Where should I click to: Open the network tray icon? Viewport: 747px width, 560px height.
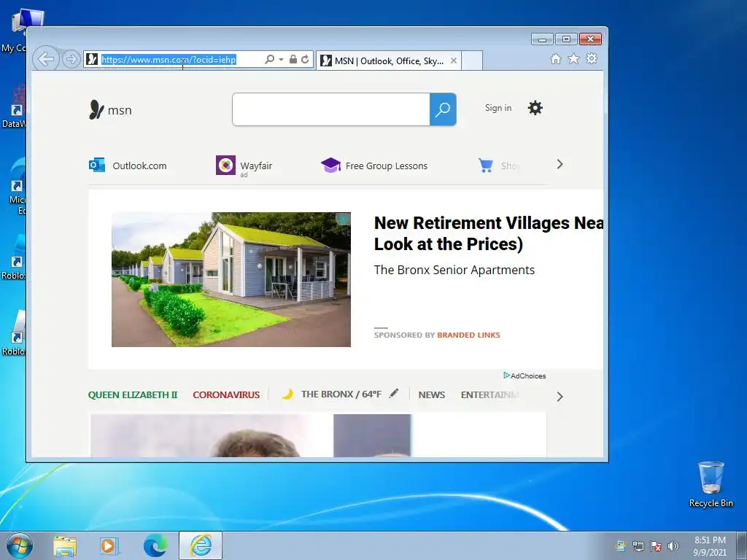click(638, 546)
